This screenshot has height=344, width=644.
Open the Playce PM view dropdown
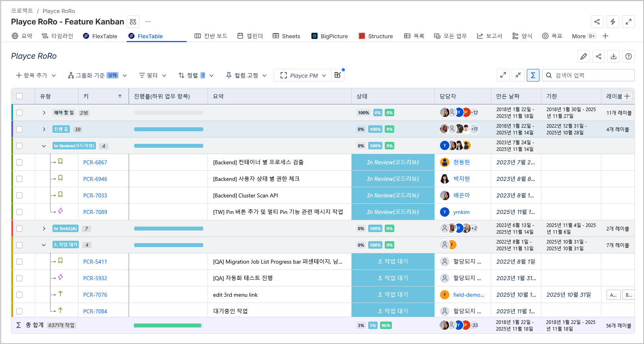303,75
